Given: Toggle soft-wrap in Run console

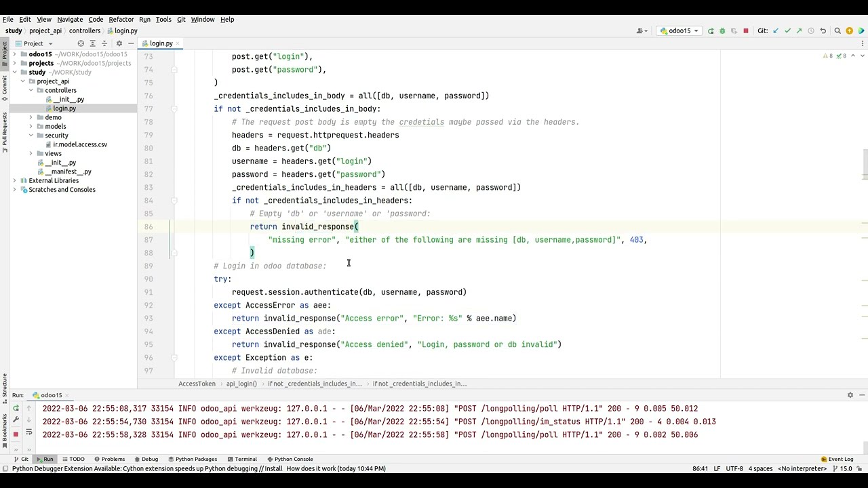Looking at the screenshot, I should pyautogui.click(x=28, y=432).
